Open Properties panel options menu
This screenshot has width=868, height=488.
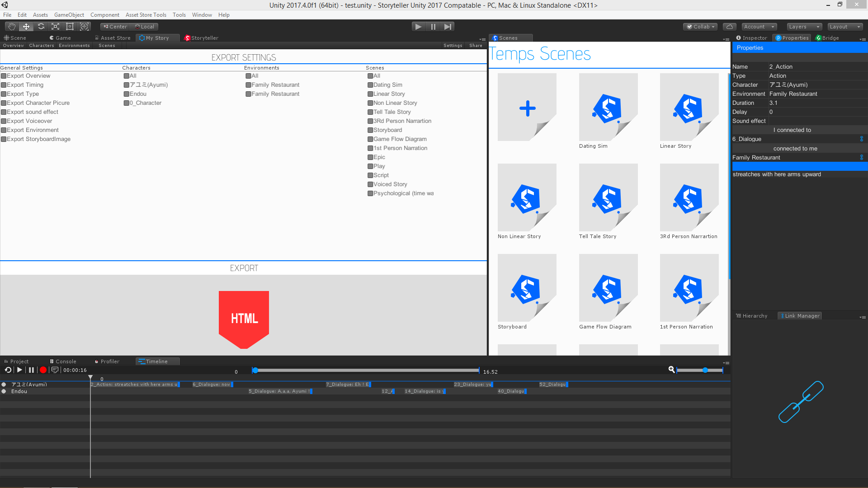[x=863, y=39]
